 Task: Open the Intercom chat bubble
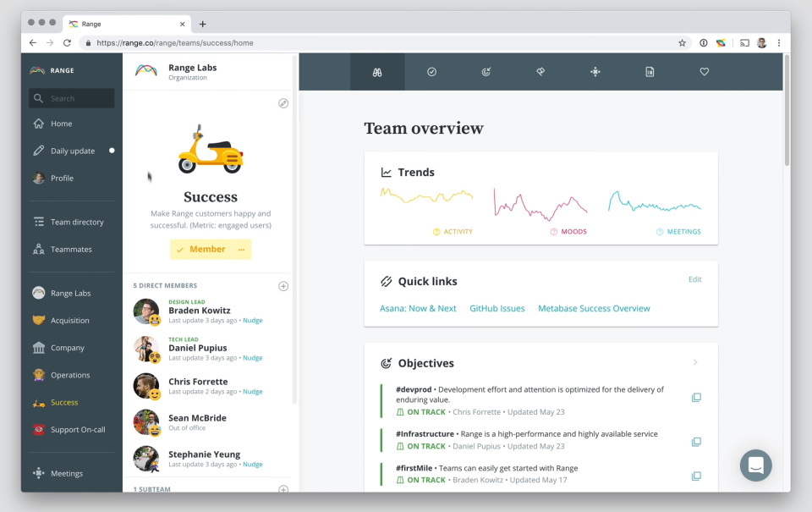pyautogui.click(x=755, y=465)
